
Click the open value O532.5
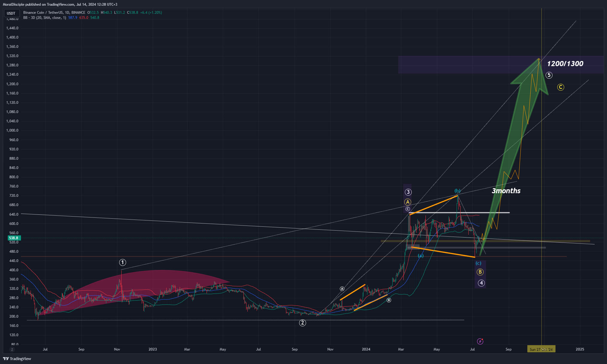pos(93,13)
